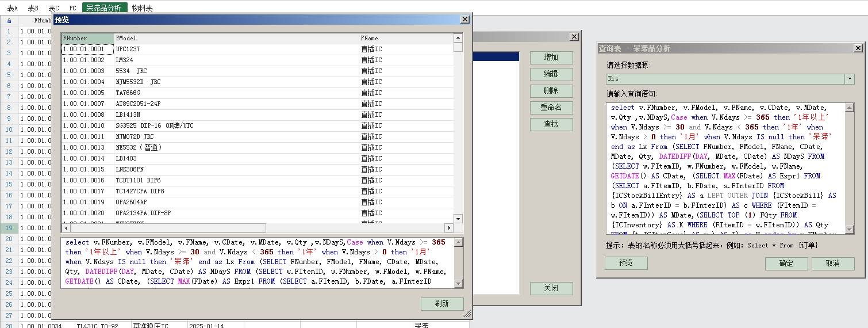Image resolution: width=868 pixels, height=328 pixels.
Task: Open the PC tab
Action: [x=72, y=8]
